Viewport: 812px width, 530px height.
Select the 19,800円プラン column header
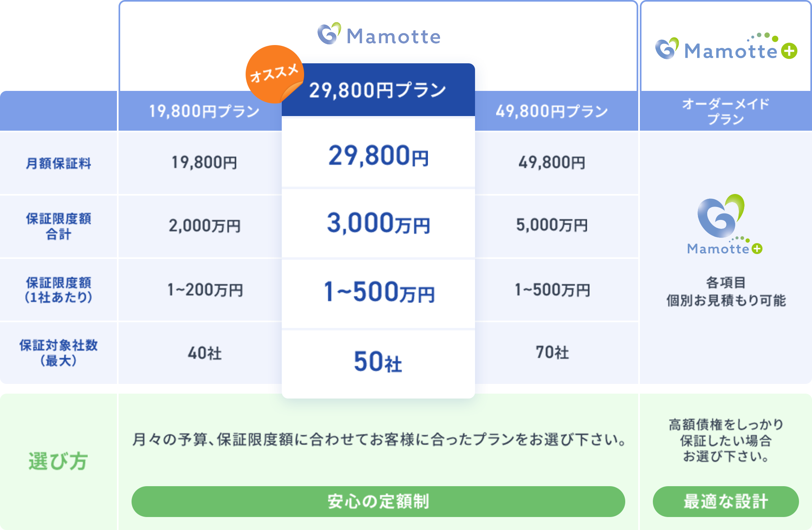[204, 111]
